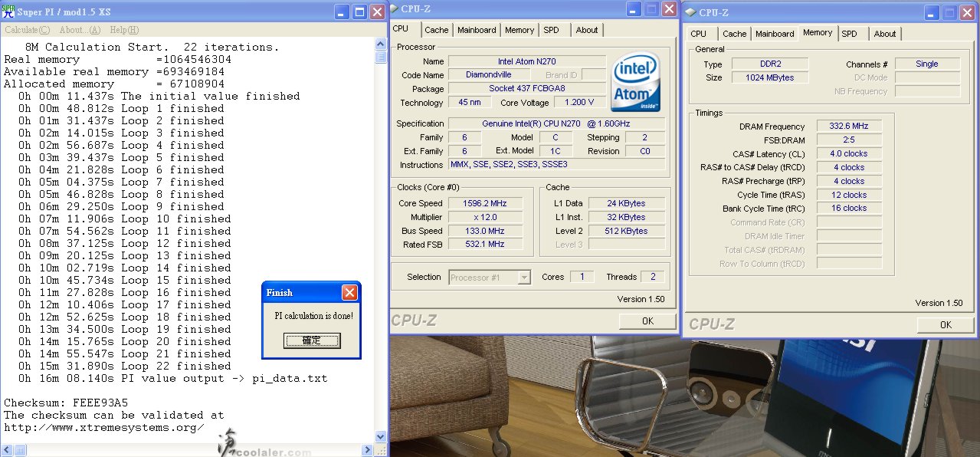Click the FSB:DRAM value '2:5'
This screenshot has width=980, height=457.
pyautogui.click(x=849, y=140)
